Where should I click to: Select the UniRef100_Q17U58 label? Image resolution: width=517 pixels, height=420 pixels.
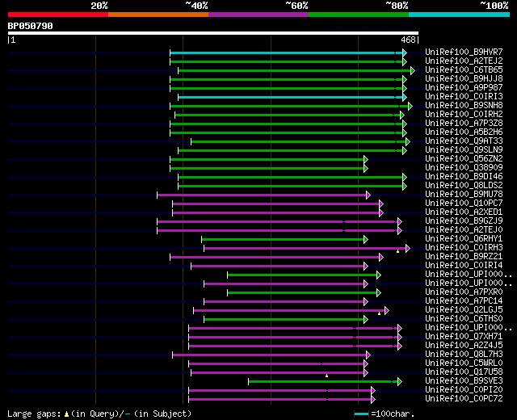pyautogui.click(x=464, y=372)
